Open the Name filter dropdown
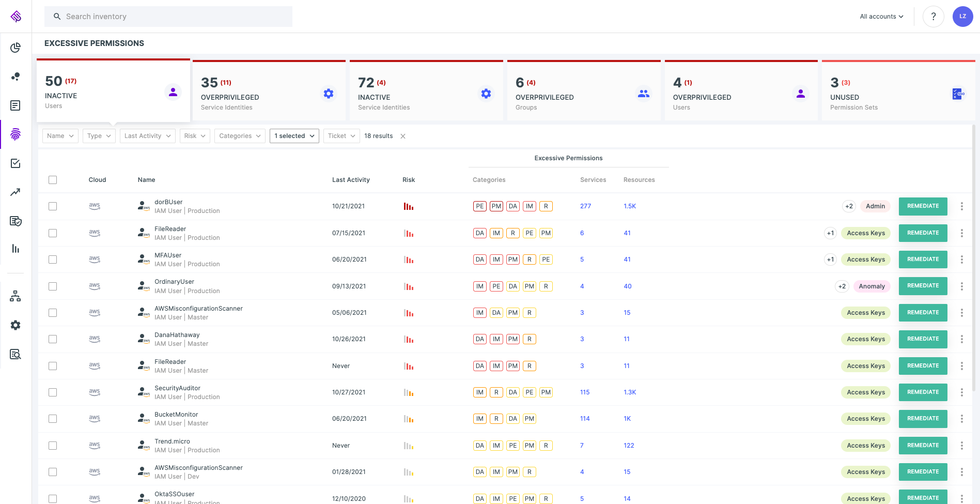 [x=60, y=136]
